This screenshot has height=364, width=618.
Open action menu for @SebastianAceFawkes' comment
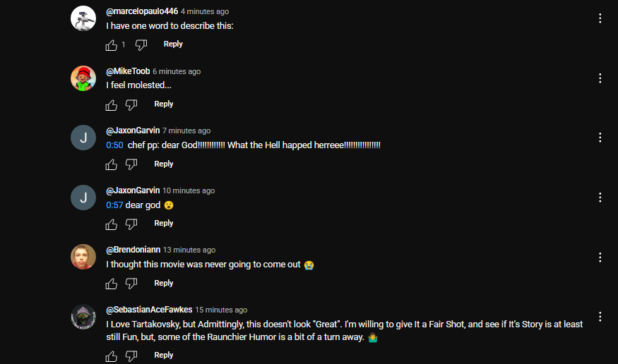point(600,317)
